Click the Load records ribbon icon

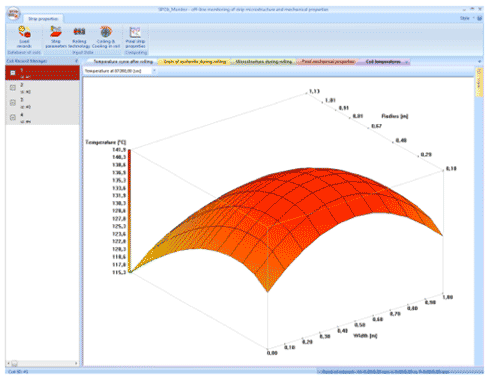point(24,37)
